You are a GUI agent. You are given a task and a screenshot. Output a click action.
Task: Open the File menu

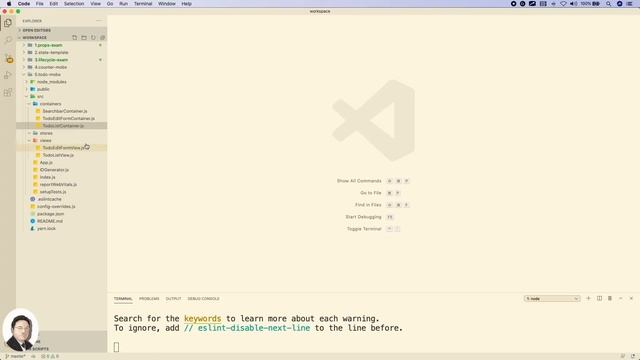(x=40, y=4)
